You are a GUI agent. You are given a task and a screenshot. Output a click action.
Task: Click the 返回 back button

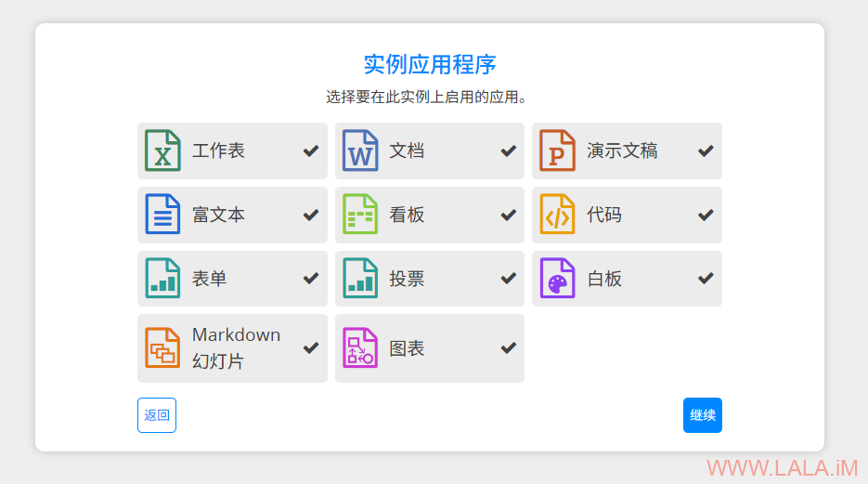coord(157,415)
